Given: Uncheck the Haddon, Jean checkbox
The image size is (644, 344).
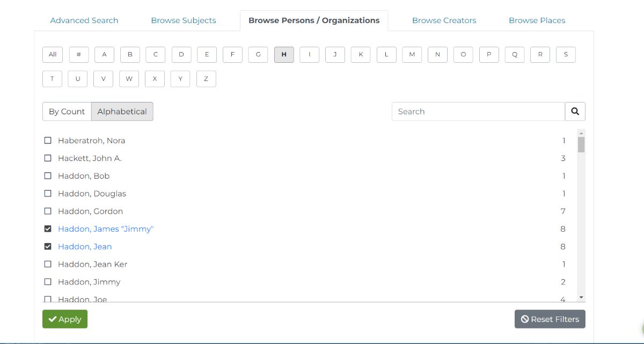Looking at the screenshot, I should [48, 247].
